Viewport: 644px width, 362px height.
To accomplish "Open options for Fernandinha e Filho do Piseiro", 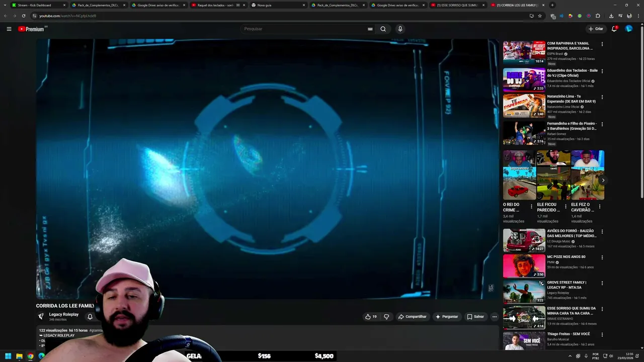I will [x=602, y=124].
